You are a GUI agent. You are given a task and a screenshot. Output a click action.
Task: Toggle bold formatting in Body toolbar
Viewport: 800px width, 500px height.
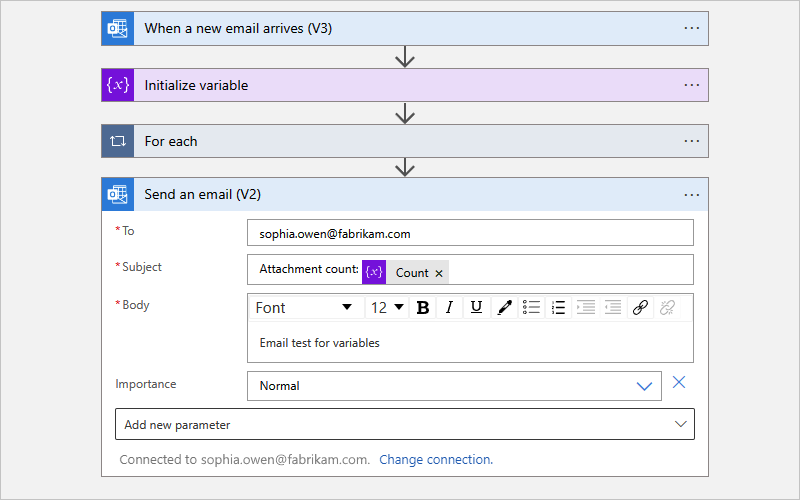tap(423, 308)
